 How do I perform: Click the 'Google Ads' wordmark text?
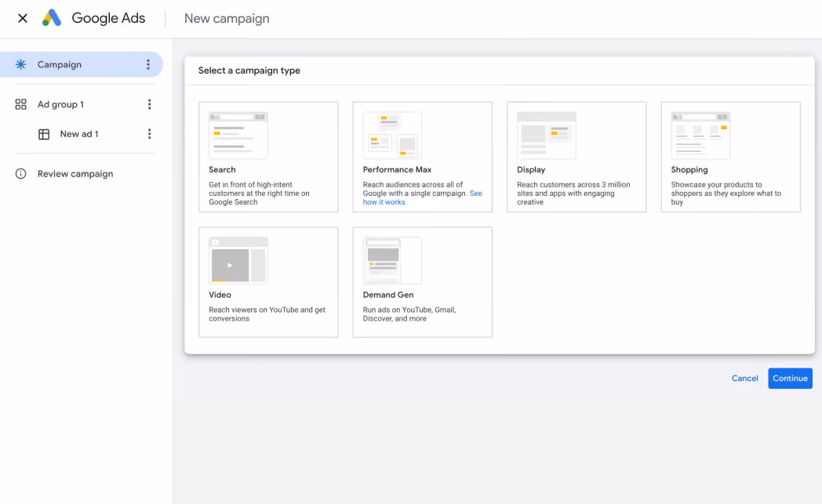pyautogui.click(x=108, y=18)
